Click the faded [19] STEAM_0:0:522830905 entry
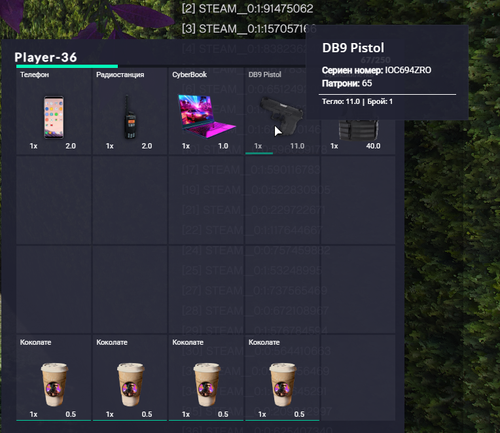 pos(256,190)
